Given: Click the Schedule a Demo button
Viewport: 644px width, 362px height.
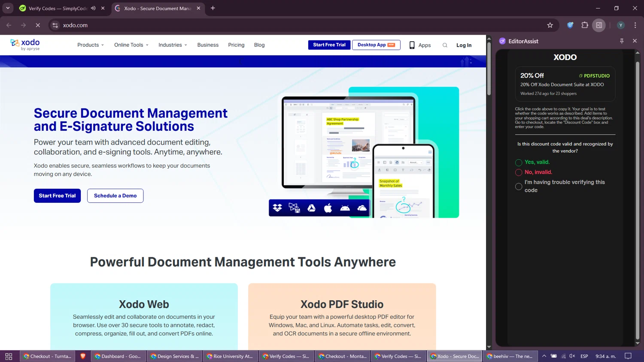Looking at the screenshot, I should (x=115, y=196).
